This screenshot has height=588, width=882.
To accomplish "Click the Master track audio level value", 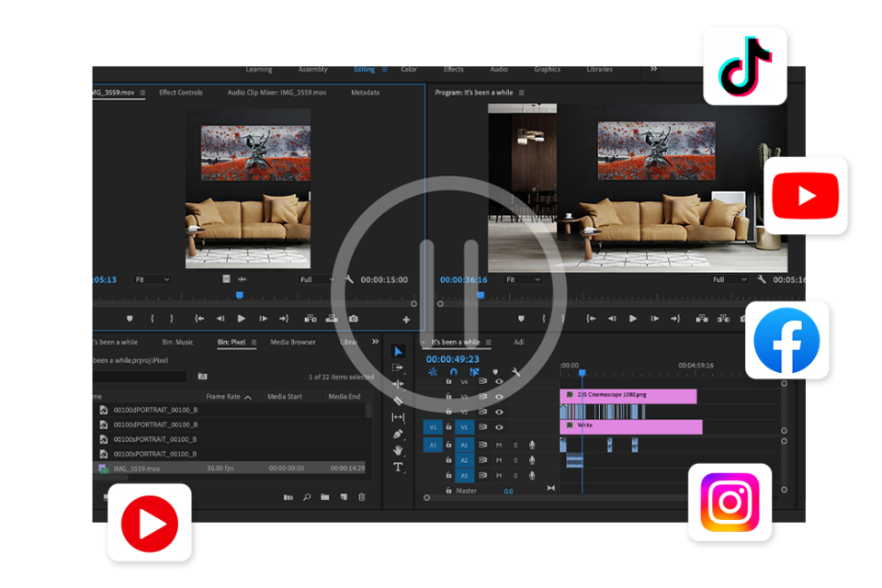I will click(508, 492).
